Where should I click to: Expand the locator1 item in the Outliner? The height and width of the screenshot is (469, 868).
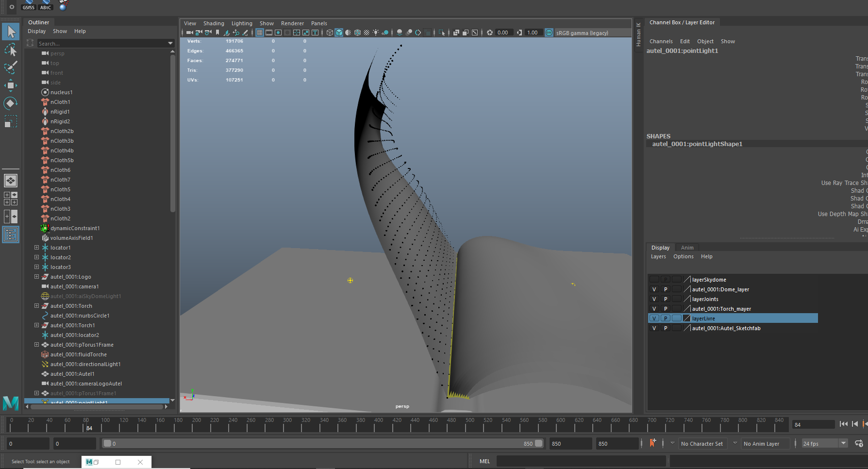36,247
